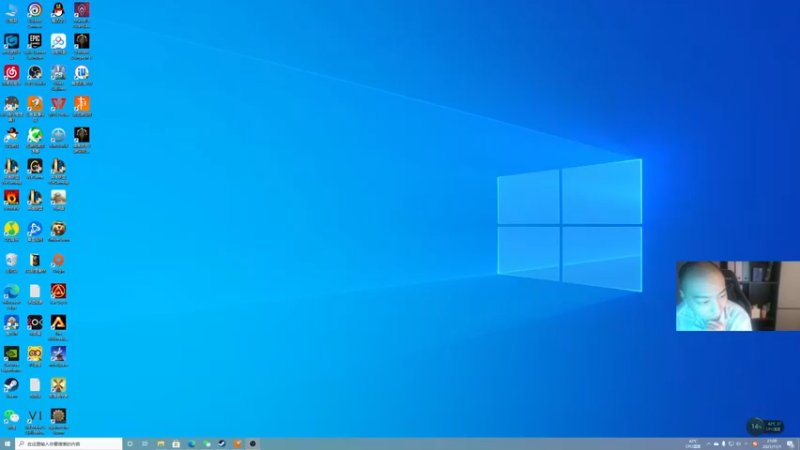This screenshot has width=800, height=450.
Task: Open Edge browser on taskbar
Action: 191,444
